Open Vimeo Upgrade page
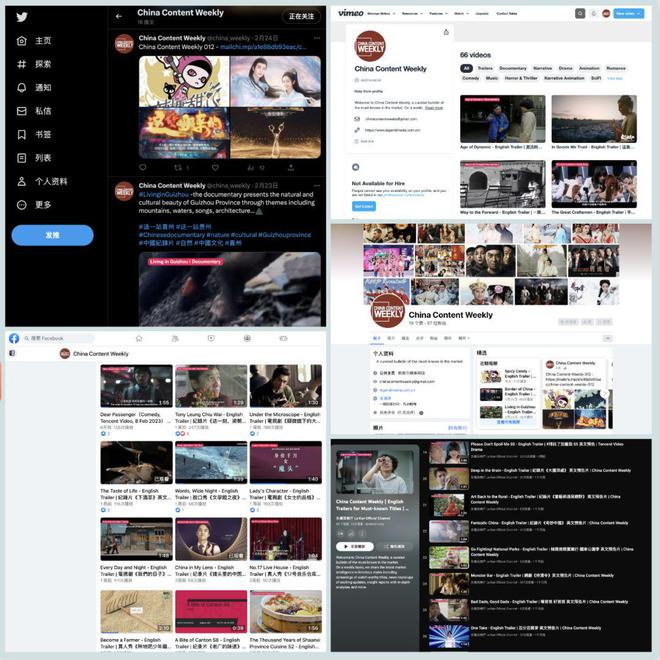Image resolution: width=660 pixels, height=660 pixels. click(482, 13)
